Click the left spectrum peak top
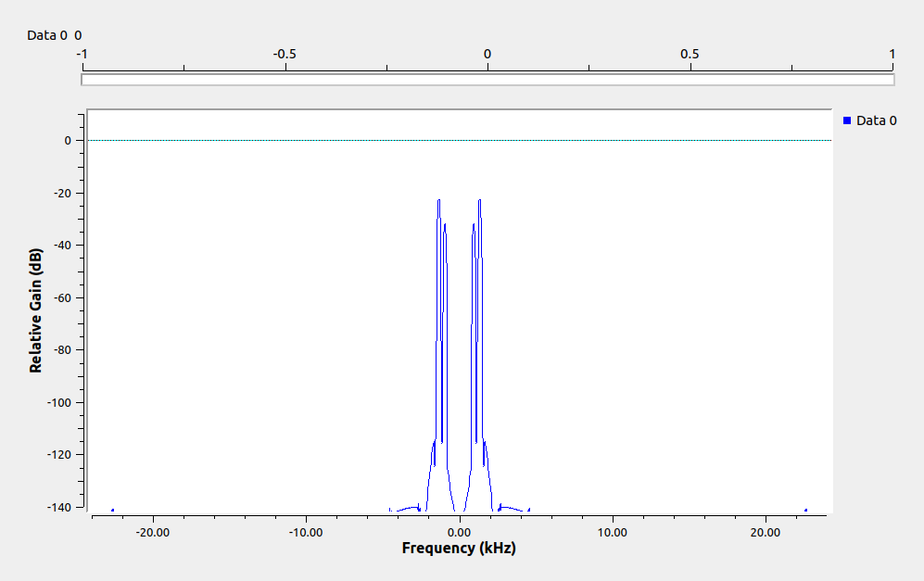 [x=438, y=201]
